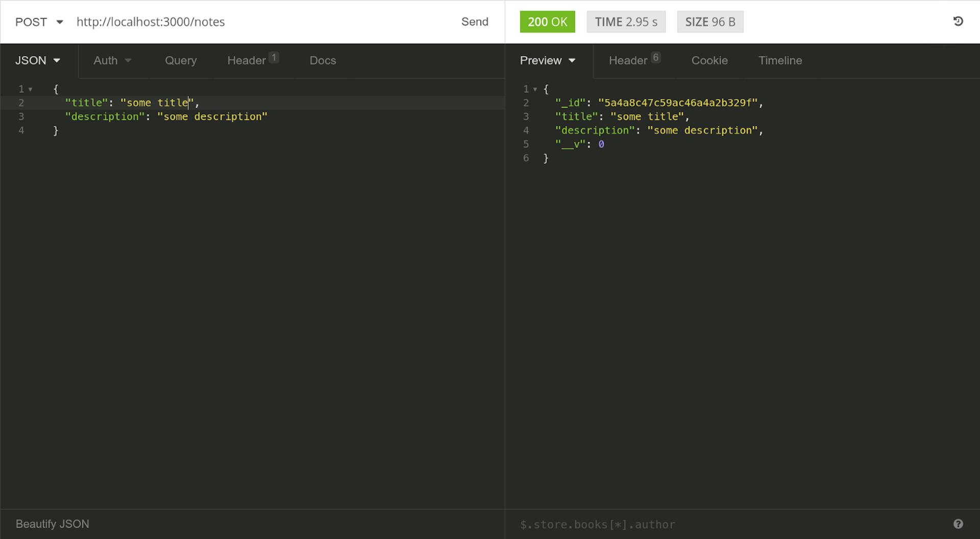Collapse the JSON body at line 1
This screenshot has height=539, width=980.
[x=29, y=89]
